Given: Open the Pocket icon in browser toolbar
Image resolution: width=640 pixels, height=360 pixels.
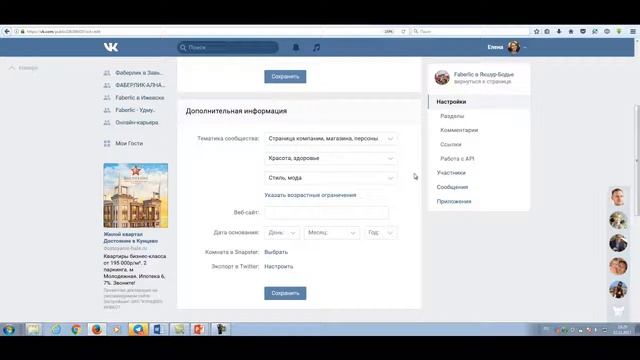Looking at the screenshot, I should coord(583,31).
